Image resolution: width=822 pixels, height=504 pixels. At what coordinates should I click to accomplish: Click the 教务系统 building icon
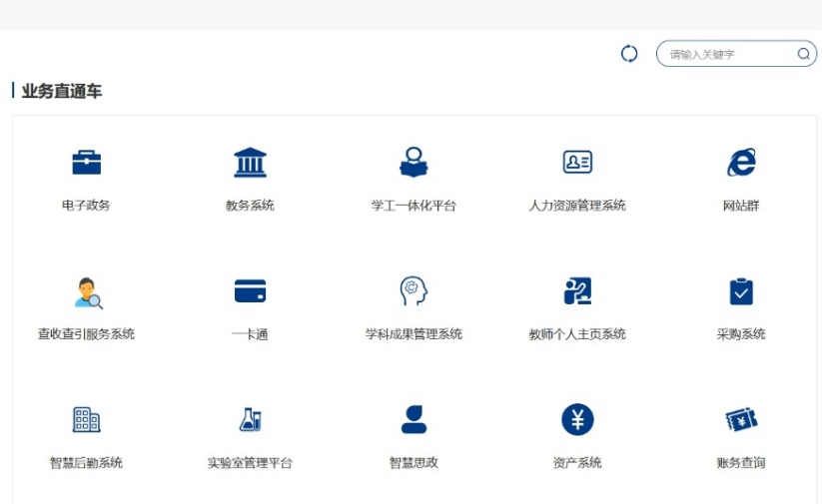click(250, 162)
